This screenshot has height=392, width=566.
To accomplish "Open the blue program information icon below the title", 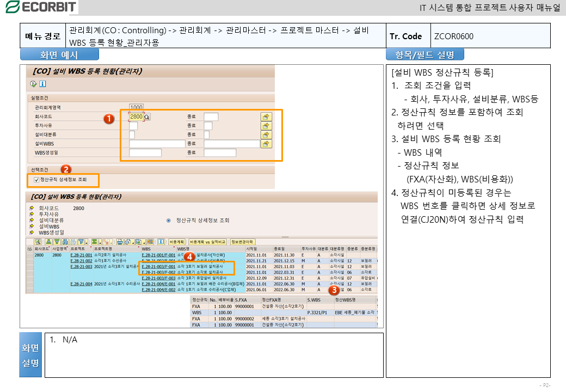I will click(42, 84).
